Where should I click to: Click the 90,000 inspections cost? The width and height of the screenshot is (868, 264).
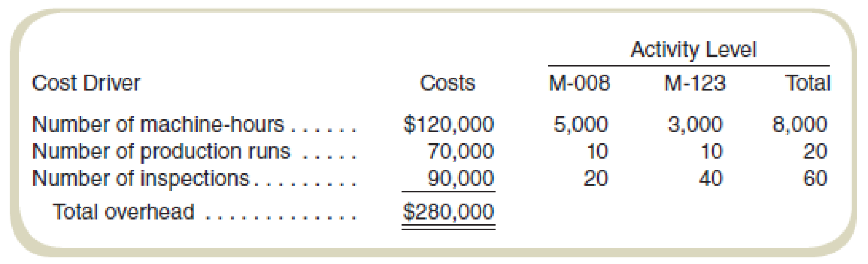(x=461, y=178)
